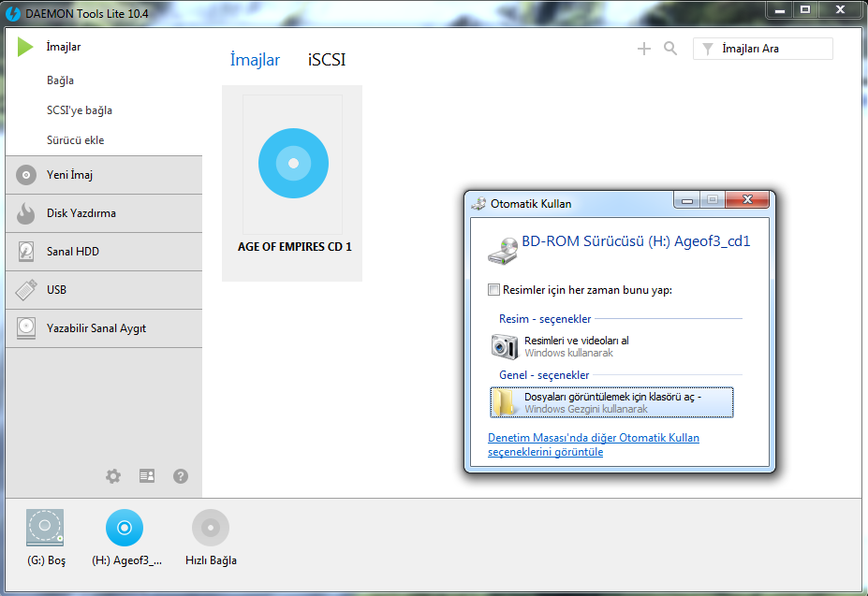Open İmajlar section in the sidebar
This screenshot has width=868, height=596.
tap(64, 47)
